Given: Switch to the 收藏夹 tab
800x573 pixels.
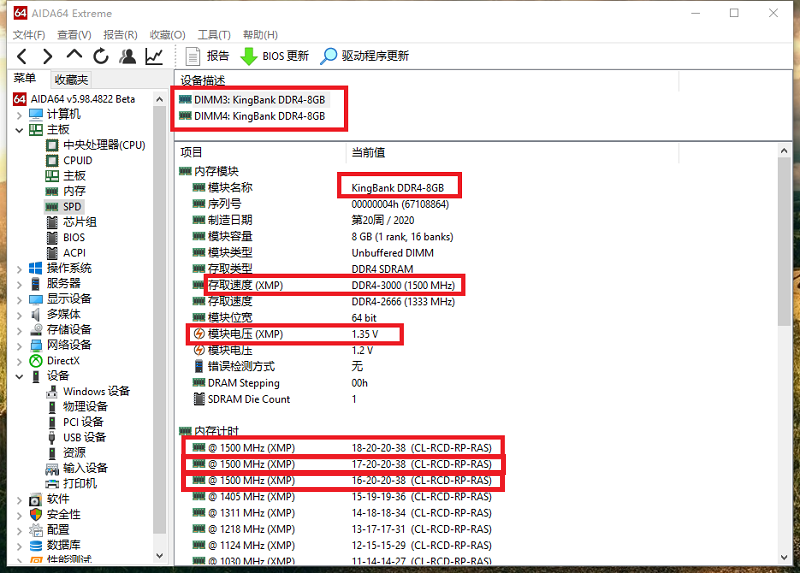Looking at the screenshot, I should 71,80.
